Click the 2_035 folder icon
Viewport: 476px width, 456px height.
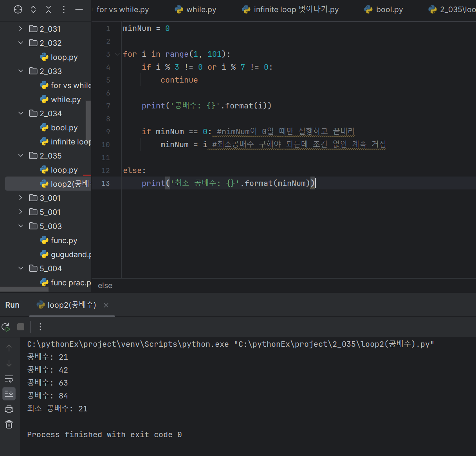[33, 155]
